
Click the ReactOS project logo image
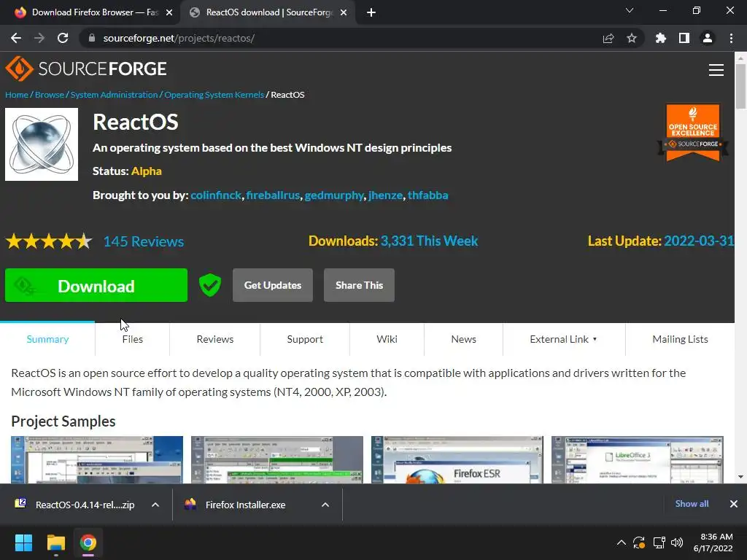(x=42, y=144)
